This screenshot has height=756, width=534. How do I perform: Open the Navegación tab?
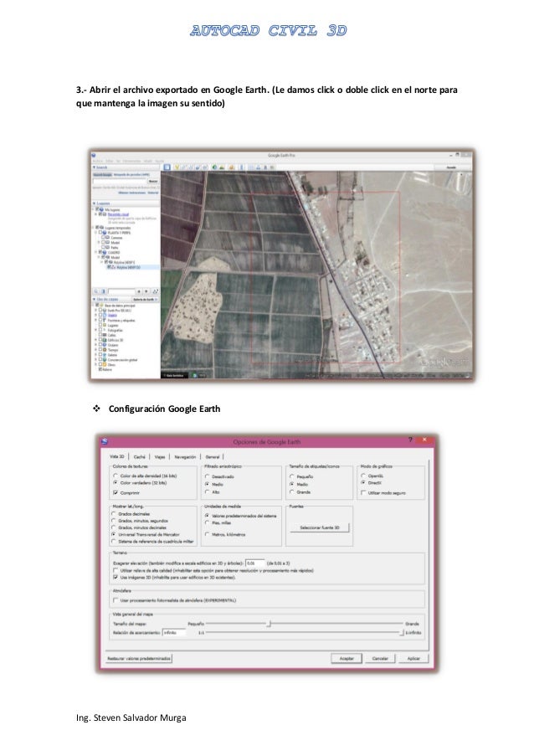coord(185,456)
